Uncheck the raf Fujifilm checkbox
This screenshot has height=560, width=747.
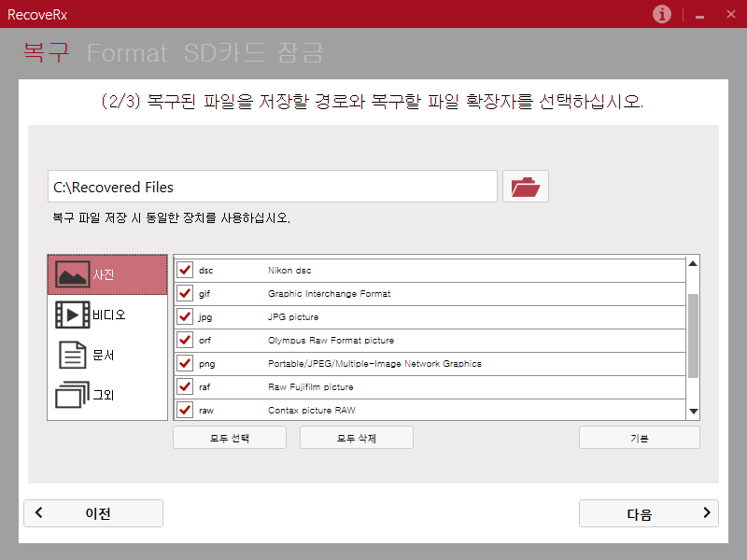point(185,387)
